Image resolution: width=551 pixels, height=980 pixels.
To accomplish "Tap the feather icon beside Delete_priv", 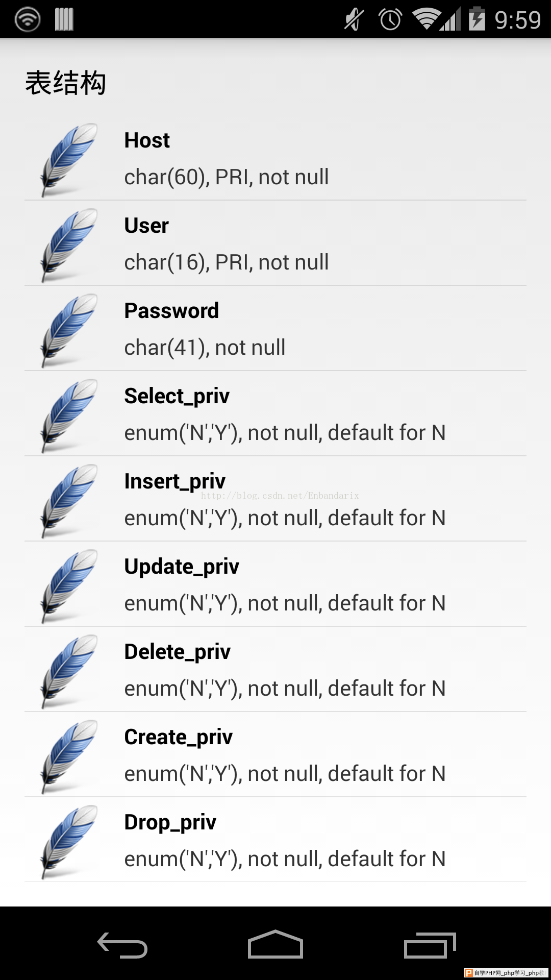I will click(x=69, y=671).
